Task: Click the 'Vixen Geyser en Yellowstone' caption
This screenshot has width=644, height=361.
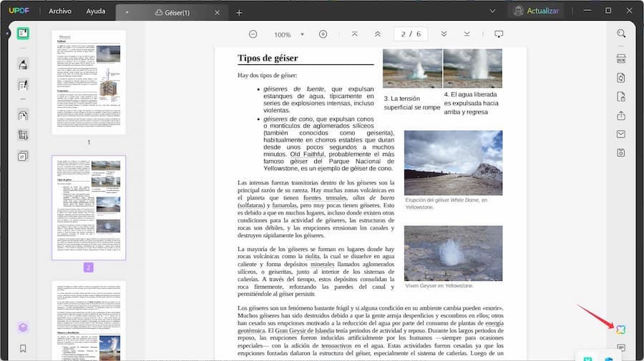Action: point(439,285)
